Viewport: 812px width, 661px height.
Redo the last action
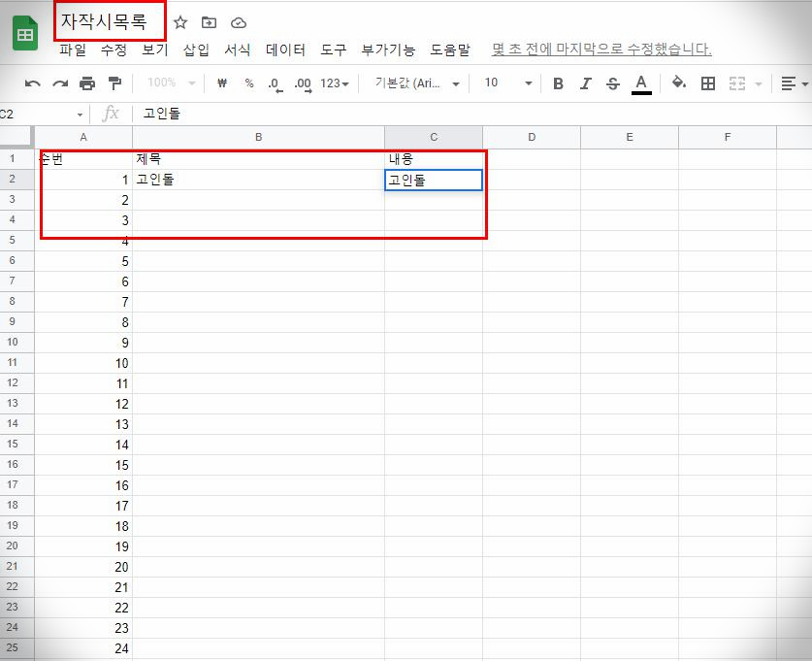[x=60, y=83]
